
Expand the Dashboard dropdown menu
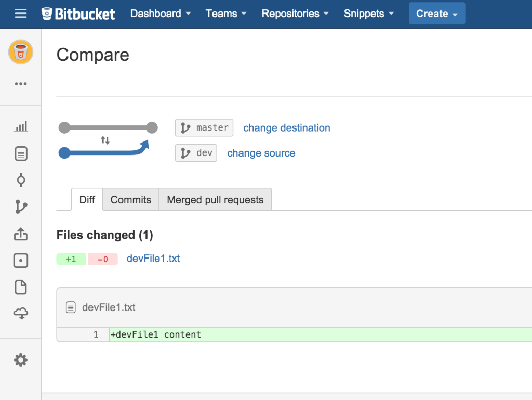[161, 14]
